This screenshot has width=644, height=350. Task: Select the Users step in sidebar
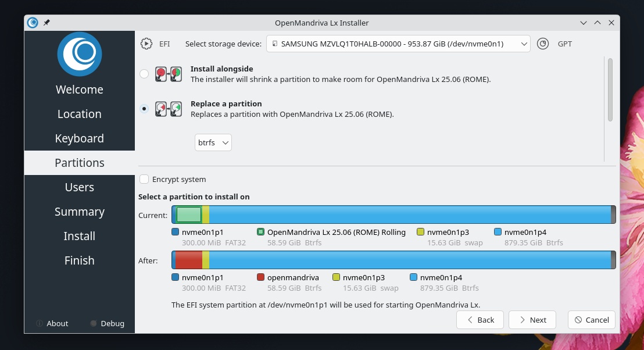point(80,187)
